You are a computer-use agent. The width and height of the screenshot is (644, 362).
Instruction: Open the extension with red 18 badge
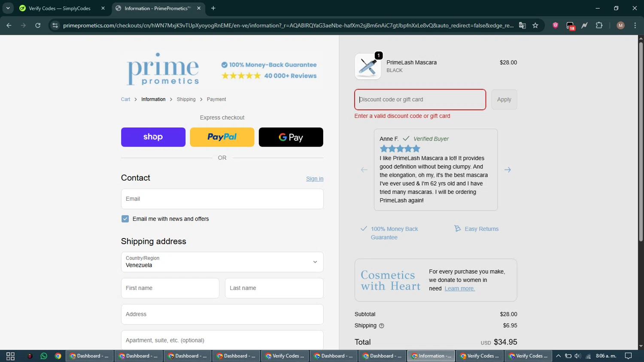570,26
